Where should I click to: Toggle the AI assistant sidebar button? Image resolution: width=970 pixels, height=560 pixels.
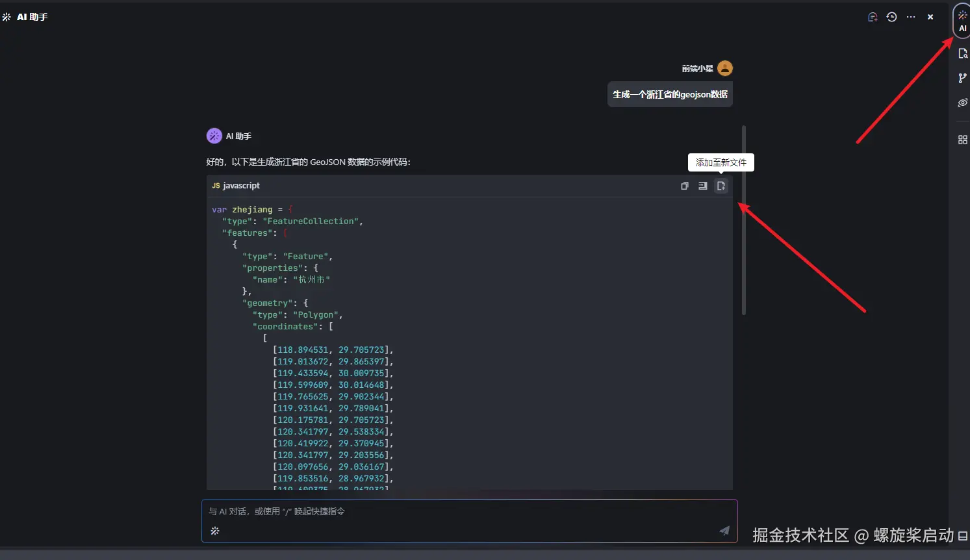tap(962, 21)
